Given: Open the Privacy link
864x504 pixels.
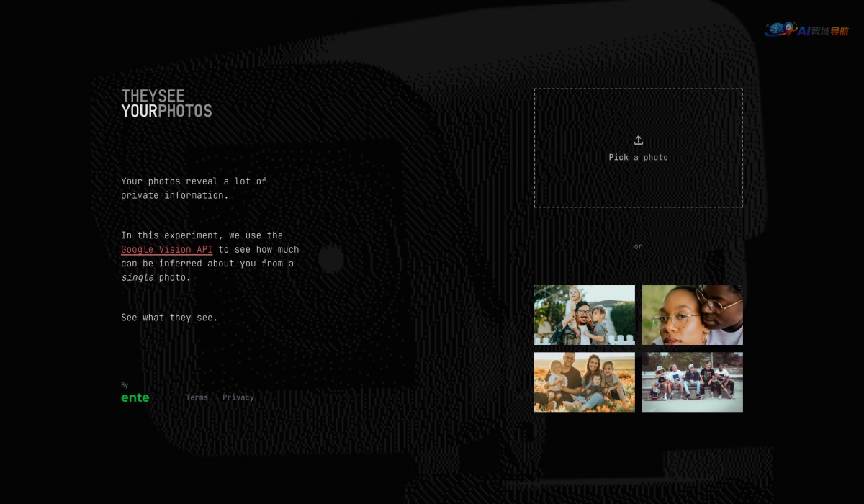Looking at the screenshot, I should 238,397.
